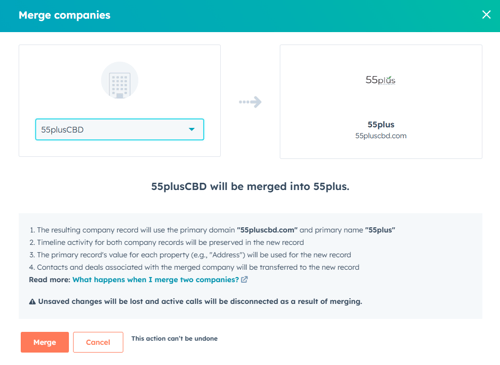Click the building placeholder company icon
Screen dimensions: 500x365
(x=119, y=80)
